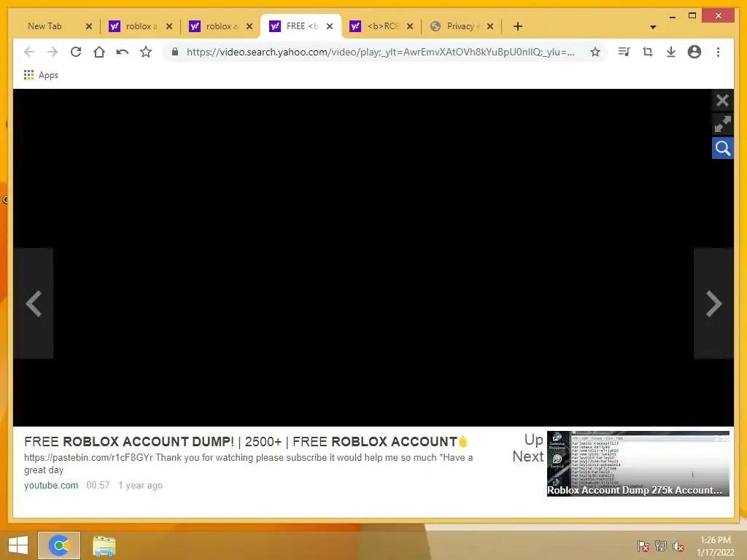Viewport: 747px width, 560px height.
Task: Close the video player overlay
Action: click(722, 101)
